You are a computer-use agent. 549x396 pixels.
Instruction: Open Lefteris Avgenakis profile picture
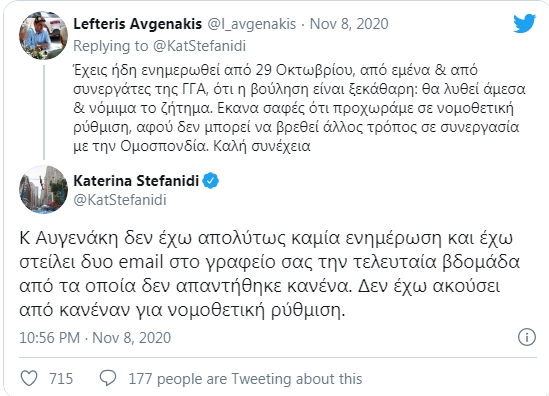[x=43, y=35]
